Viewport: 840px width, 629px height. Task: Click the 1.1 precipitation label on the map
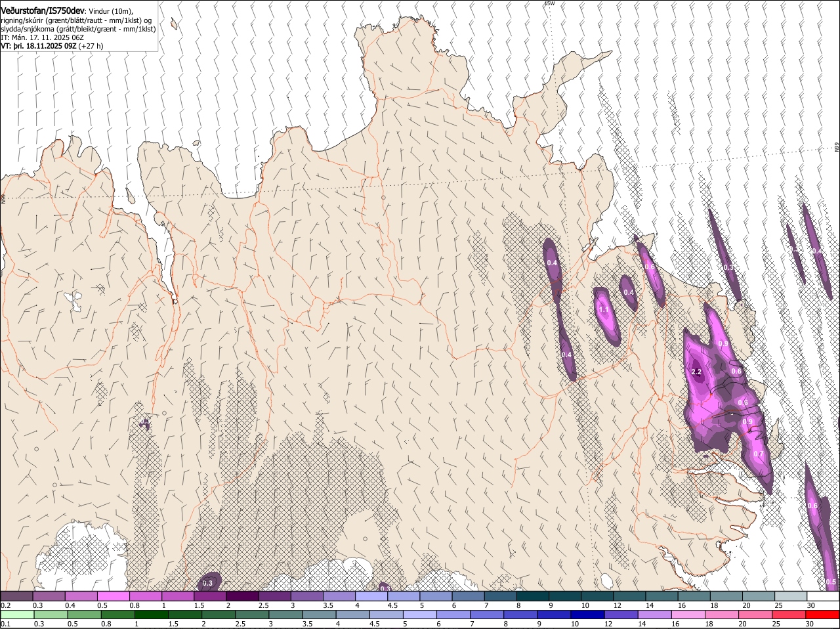click(x=604, y=309)
